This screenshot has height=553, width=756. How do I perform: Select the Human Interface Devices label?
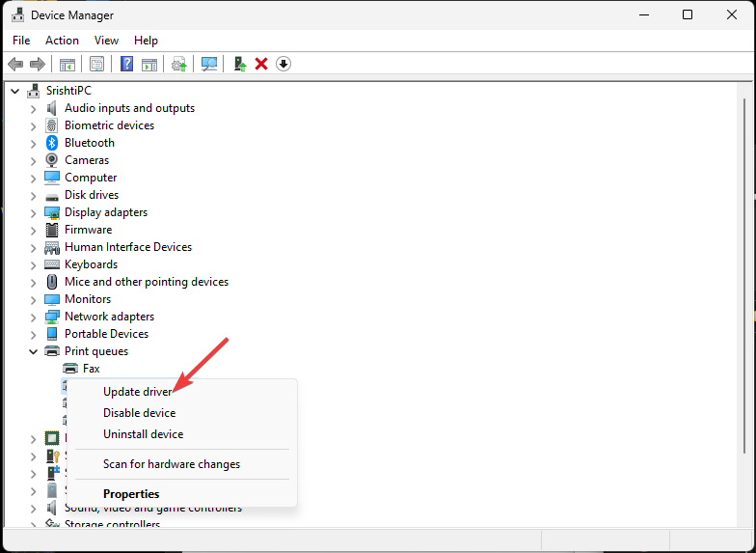pyautogui.click(x=128, y=247)
